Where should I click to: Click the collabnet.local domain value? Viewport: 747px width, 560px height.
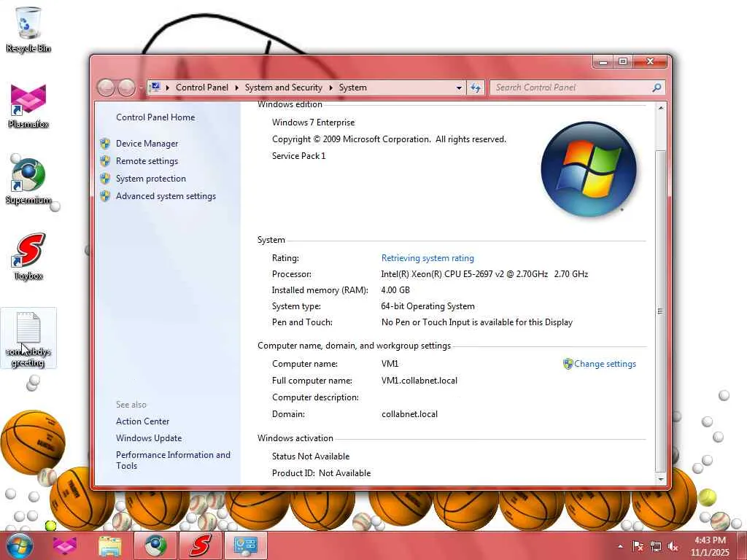[x=409, y=414]
